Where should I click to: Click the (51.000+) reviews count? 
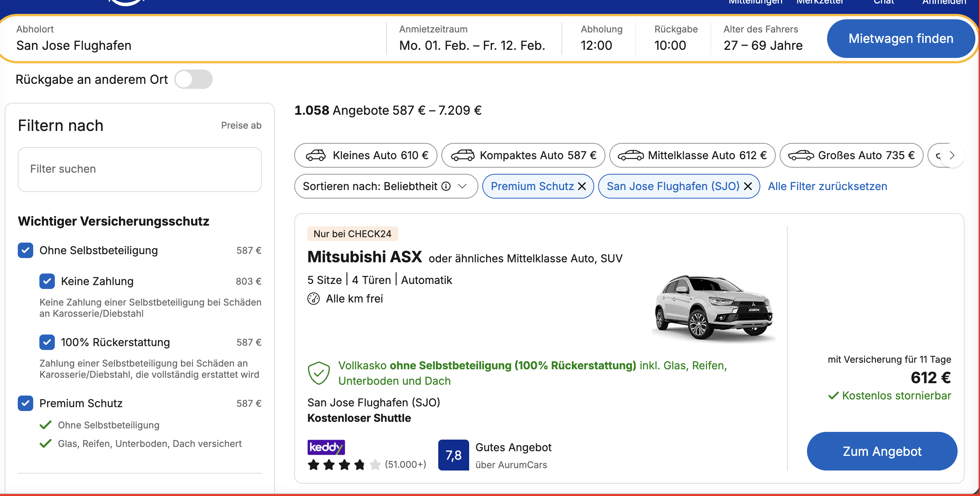[405, 464]
